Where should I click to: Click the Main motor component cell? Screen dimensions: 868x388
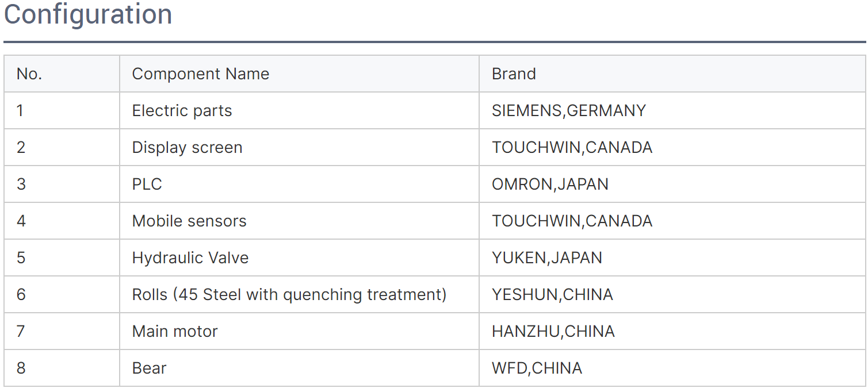[x=175, y=332]
